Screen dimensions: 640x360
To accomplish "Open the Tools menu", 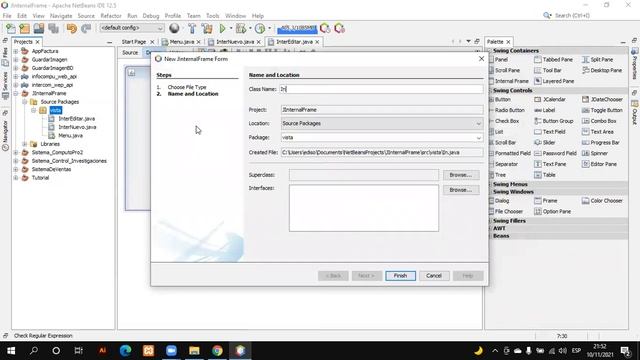I will (212, 16).
